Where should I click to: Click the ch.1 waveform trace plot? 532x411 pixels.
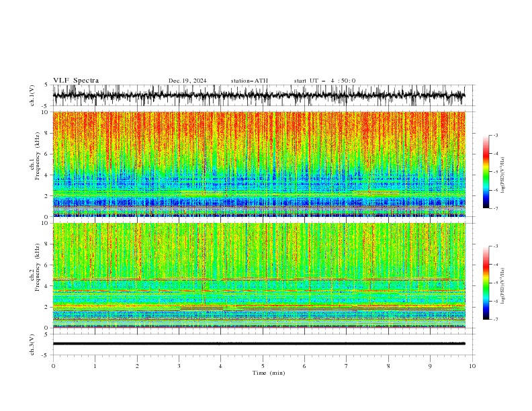[259, 95]
